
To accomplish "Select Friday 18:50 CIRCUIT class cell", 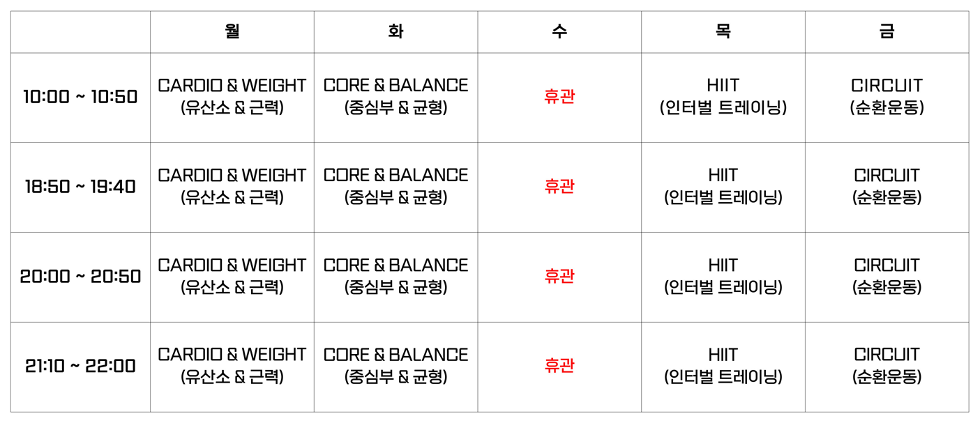I will pyautogui.click(x=887, y=187).
